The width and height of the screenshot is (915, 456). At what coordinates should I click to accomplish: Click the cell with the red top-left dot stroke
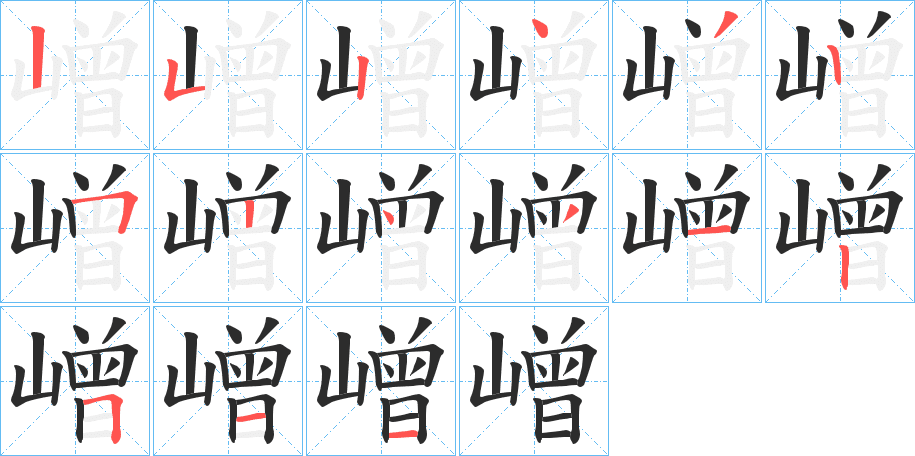[533, 75]
